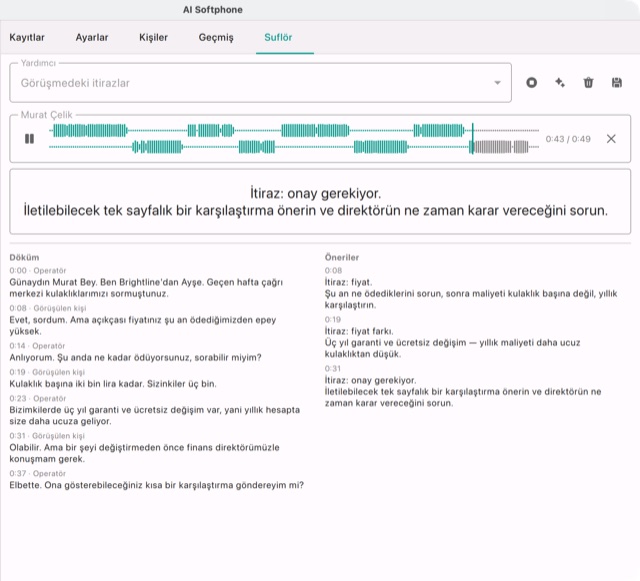Delete the session with the trash icon
Image resolution: width=640 pixels, height=581 pixels.
[588, 83]
